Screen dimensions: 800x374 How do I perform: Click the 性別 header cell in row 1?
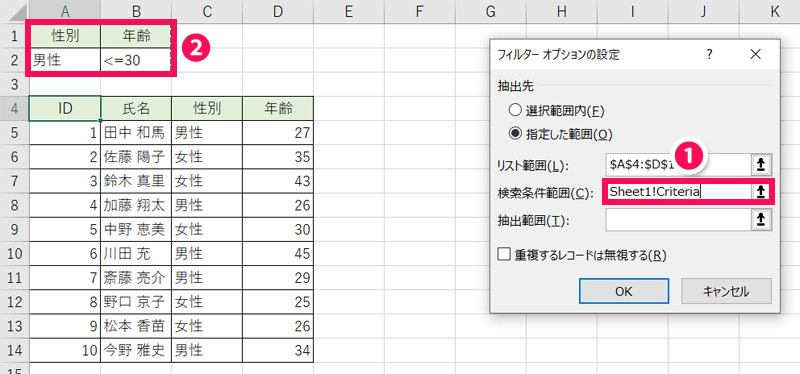point(65,36)
